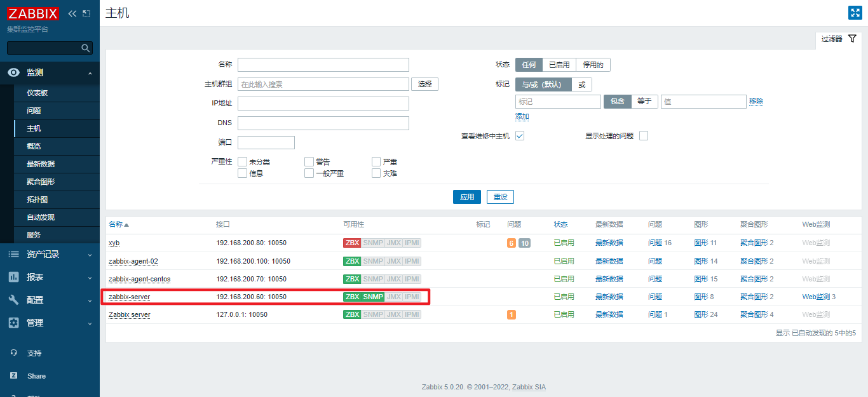Click 选择 host group button

[425, 84]
